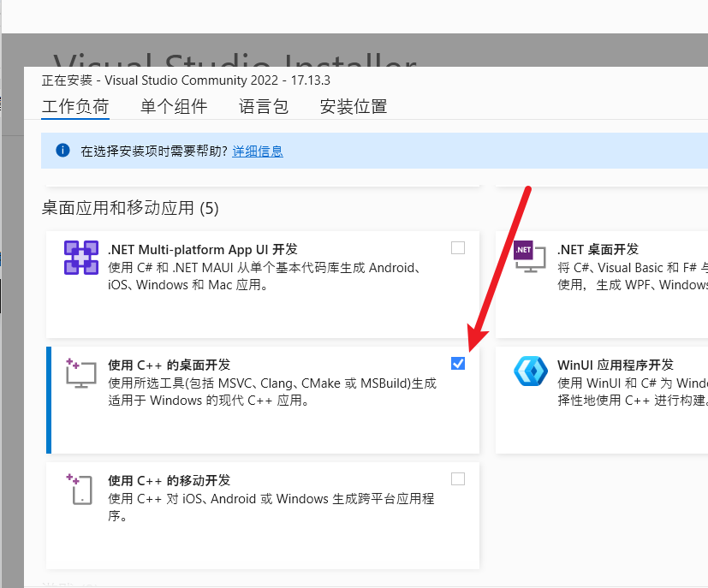Click the 在选择安装项时需要帮助? banner text
Screen dimensions: 708x588
pos(154,151)
